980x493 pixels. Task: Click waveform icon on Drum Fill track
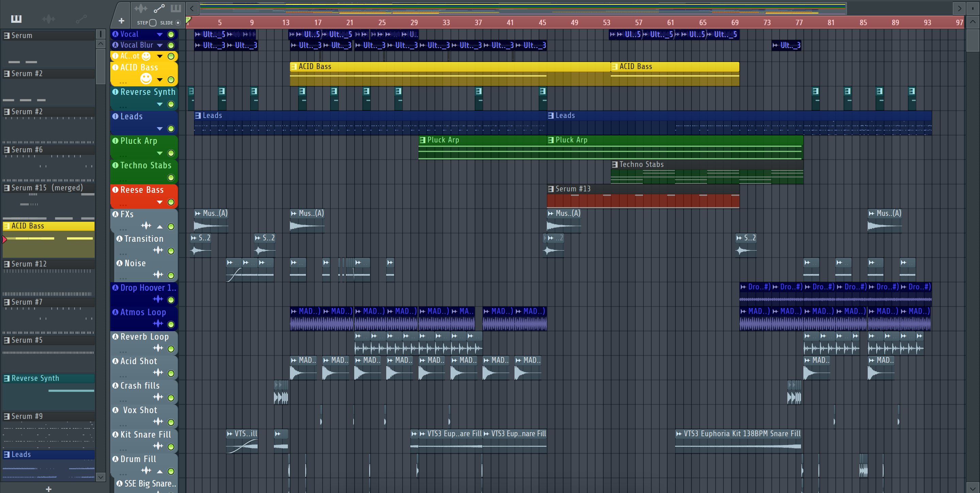pyautogui.click(x=146, y=471)
